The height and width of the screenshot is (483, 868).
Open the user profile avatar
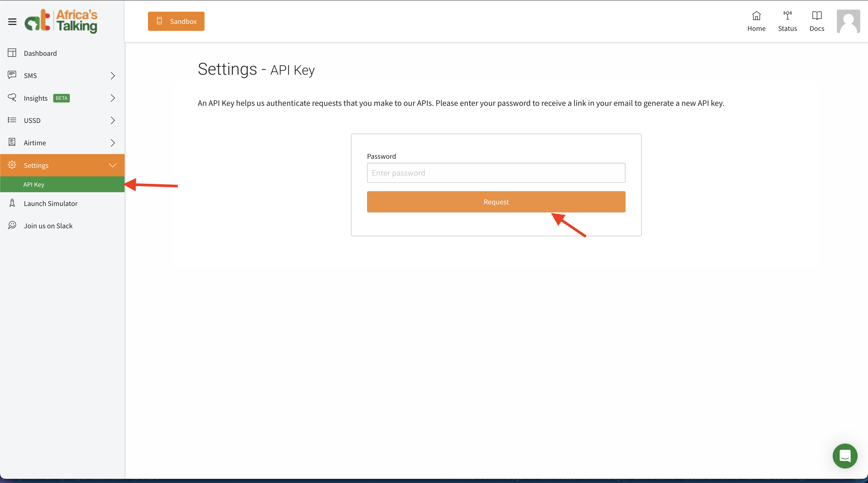click(848, 21)
